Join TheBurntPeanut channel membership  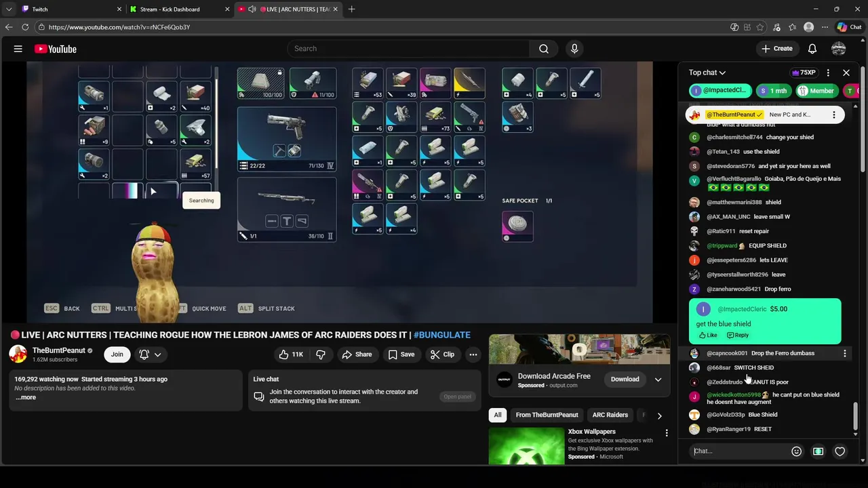click(x=117, y=354)
